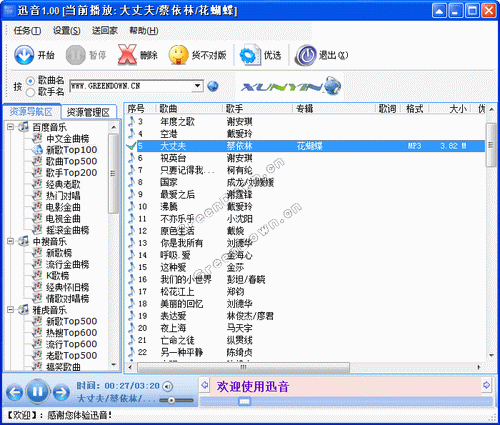This screenshot has width=500, height=425.
Task: Select 中文金曲榜 in the tree
Action: (67, 138)
